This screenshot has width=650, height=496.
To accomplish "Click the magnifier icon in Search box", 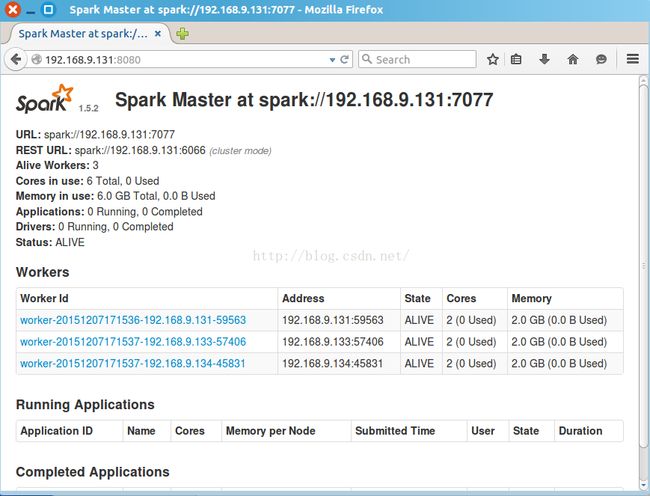I will pos(366,59).
